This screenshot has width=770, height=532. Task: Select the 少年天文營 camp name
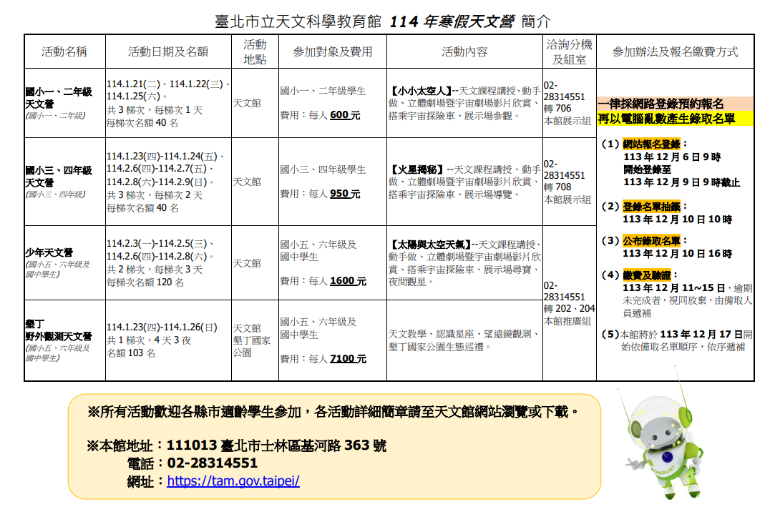click(x=49, y=252)
